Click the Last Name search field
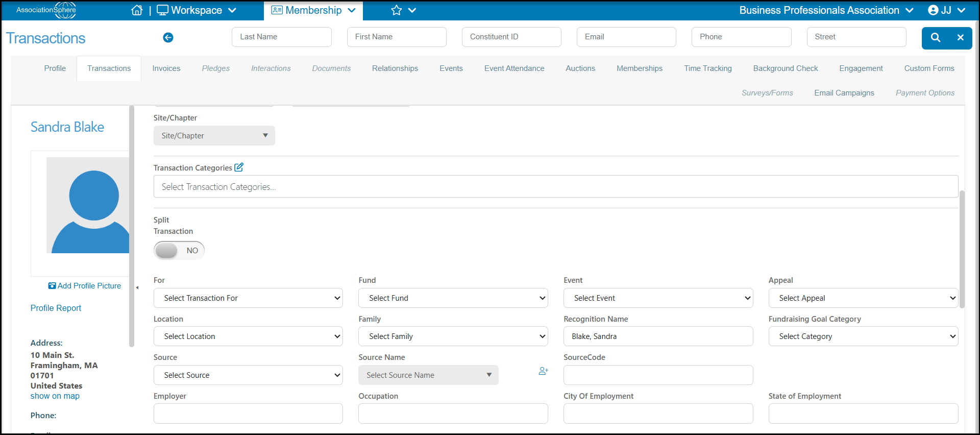Image resolution: width=980 pixels, height=435 pixels. tap(282, 37)
